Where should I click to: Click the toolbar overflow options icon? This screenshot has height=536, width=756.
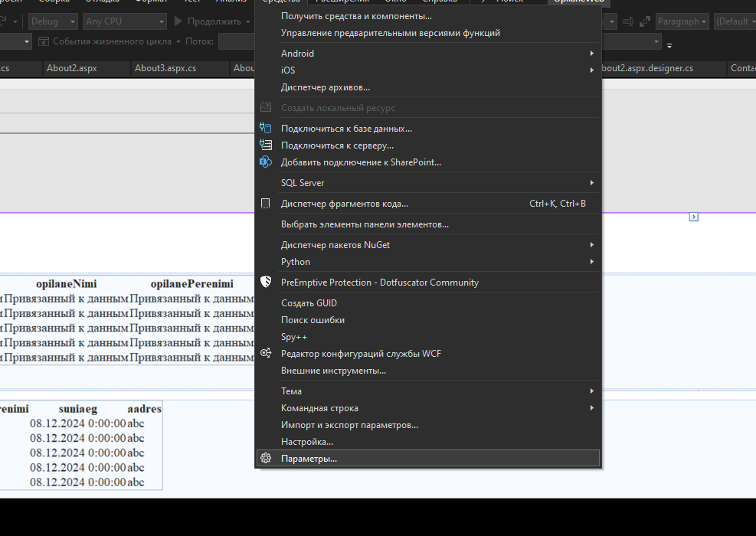coord(669,46)
